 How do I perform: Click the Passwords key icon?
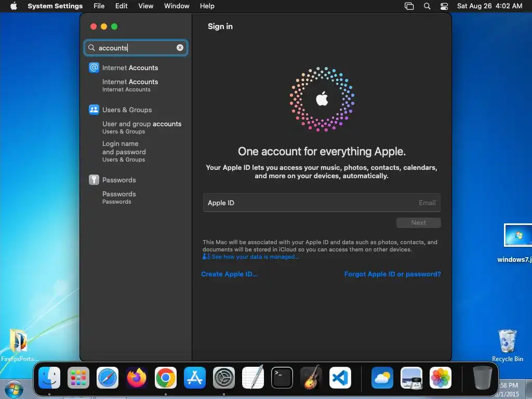click(94, 180)
